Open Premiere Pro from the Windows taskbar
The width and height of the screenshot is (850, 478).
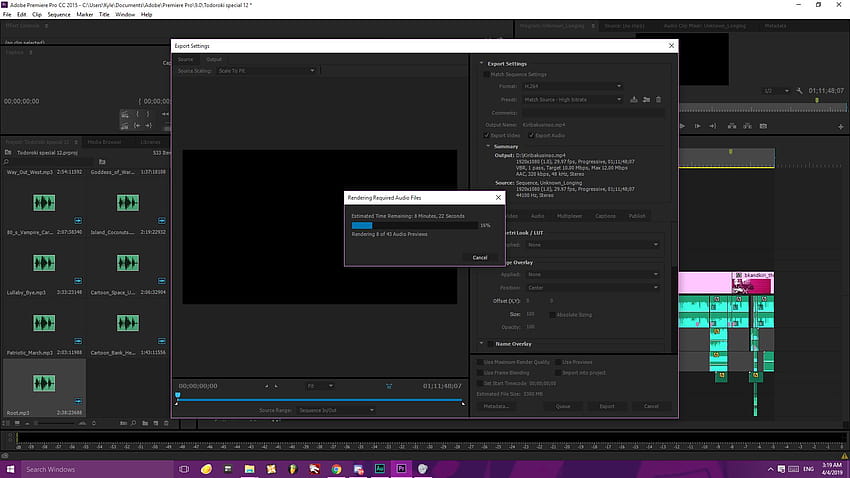401,469
